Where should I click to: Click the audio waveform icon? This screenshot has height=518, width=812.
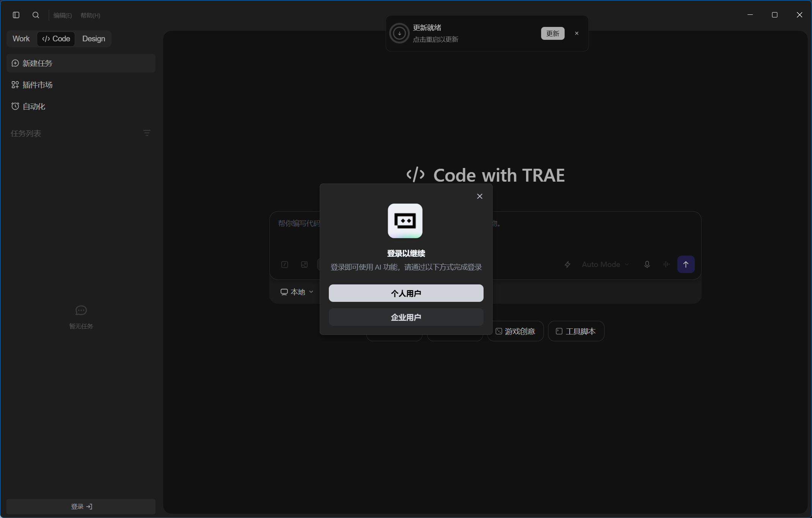[666, 265]
